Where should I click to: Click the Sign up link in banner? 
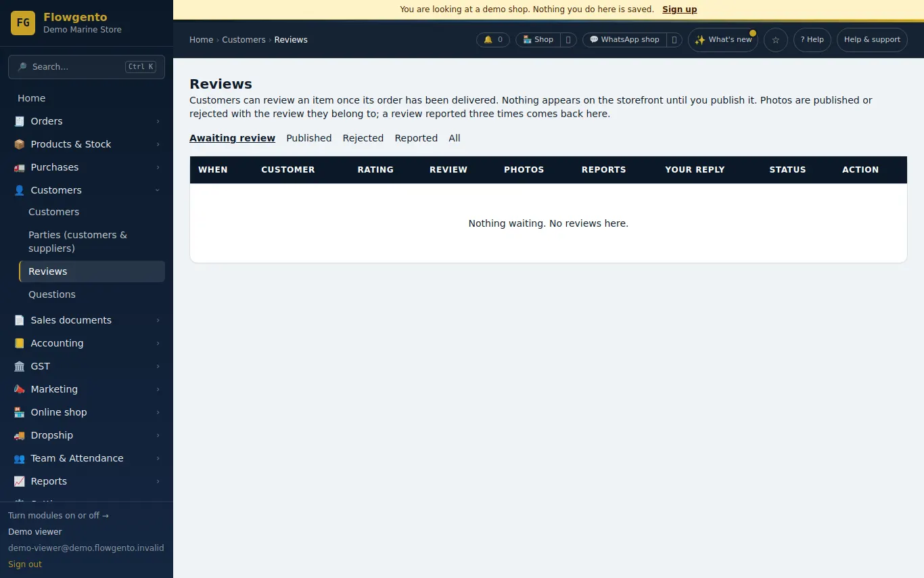click(x=679, y=9)
